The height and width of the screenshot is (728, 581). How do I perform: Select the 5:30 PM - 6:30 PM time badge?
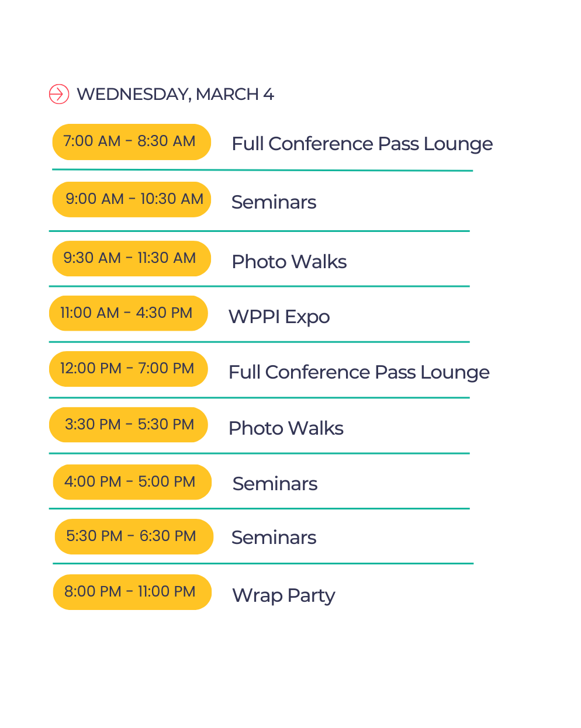[133, 536]
